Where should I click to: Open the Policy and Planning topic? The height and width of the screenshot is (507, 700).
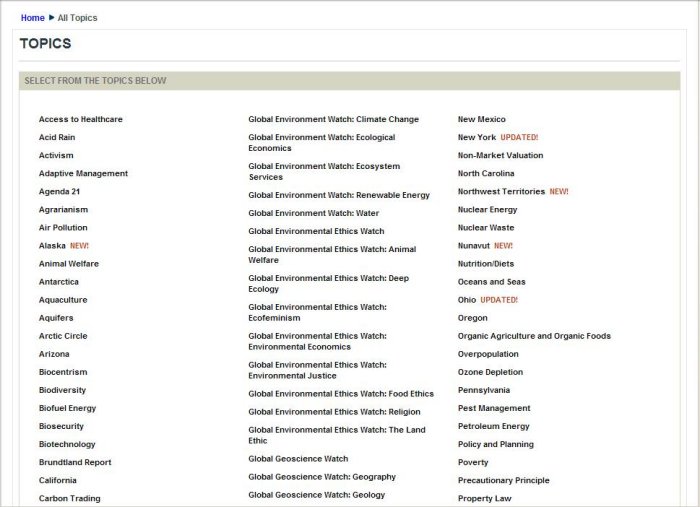click(496, 445)
